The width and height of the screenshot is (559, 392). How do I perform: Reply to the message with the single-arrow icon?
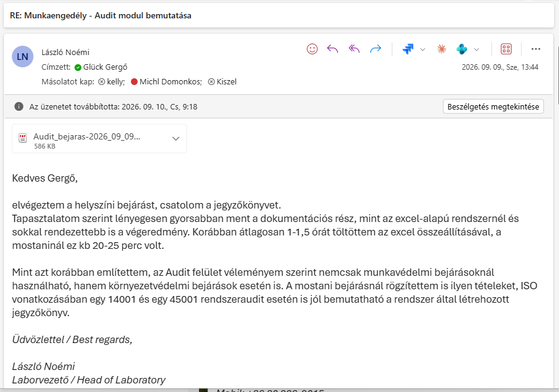point(332,49)
